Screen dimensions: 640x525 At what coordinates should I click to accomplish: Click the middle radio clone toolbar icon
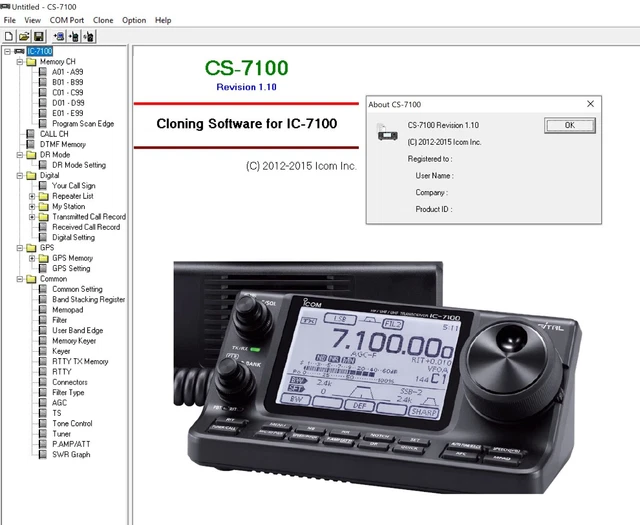(x=74, y=36)
